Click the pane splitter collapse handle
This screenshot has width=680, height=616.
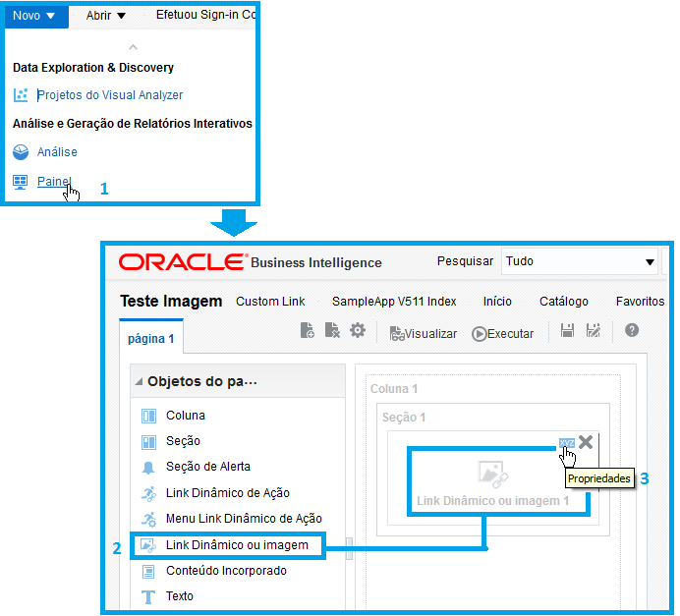(x=349, y=549)
